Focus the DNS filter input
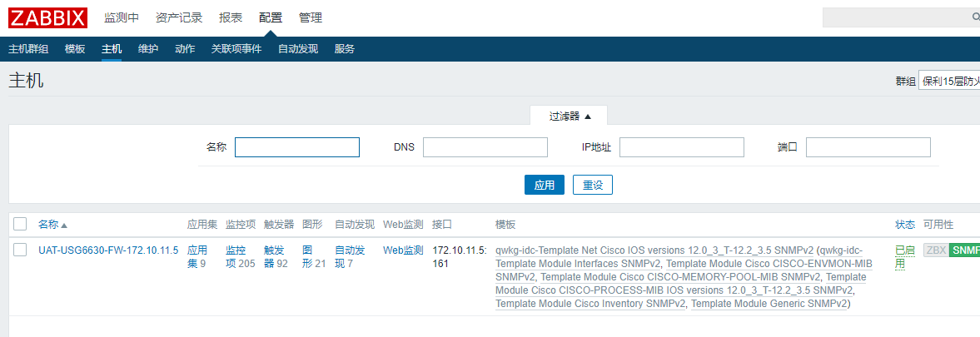The image size is (980, 337). [485, 147]
